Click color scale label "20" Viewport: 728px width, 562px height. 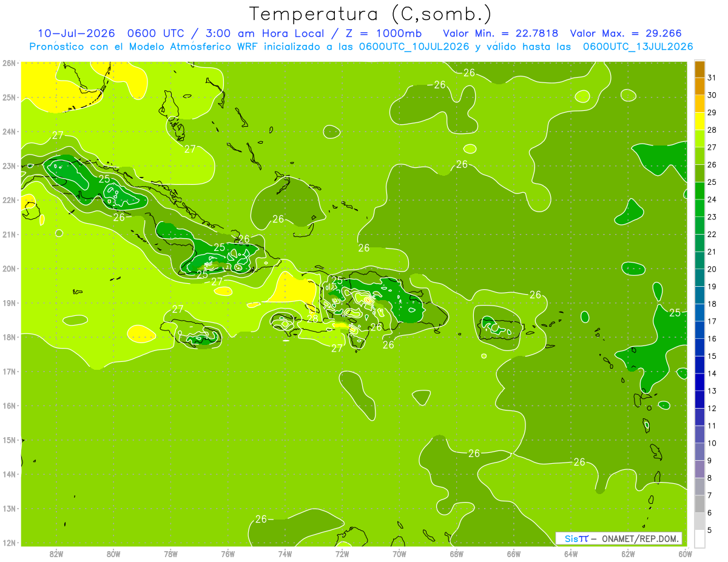pos(712,269)
